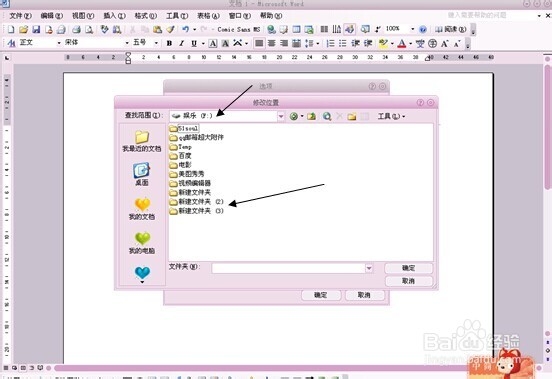Click the Spelling and Grammar check icon

[x=104, y=30]
